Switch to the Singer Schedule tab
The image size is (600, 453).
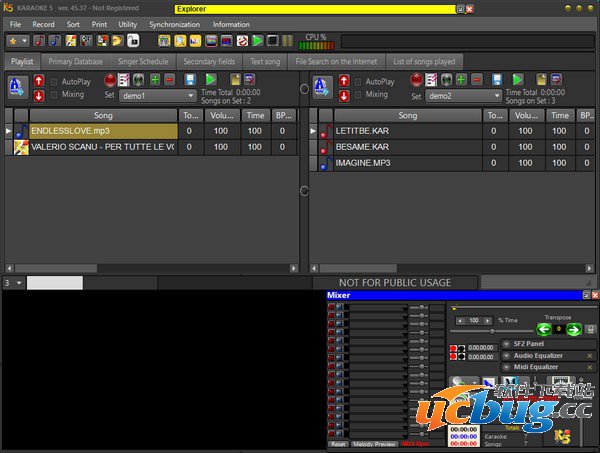point(143,61)
